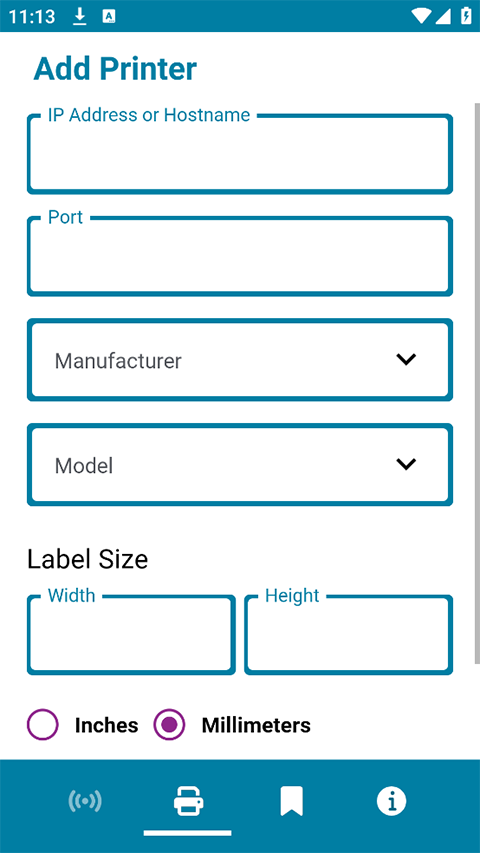
Task: Focus the Port input field
Action: (x=240, y=256)
